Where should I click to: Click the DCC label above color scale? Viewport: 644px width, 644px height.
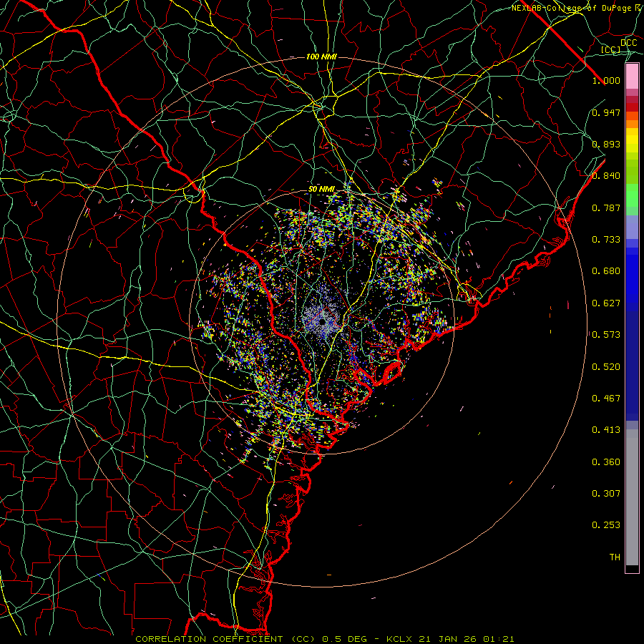click(628, 43)
